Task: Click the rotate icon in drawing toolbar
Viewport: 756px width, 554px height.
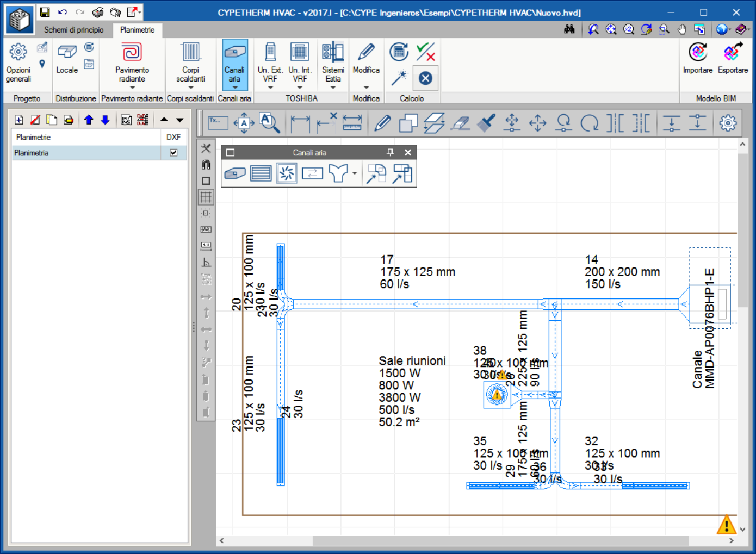Action: pos(590,123)
